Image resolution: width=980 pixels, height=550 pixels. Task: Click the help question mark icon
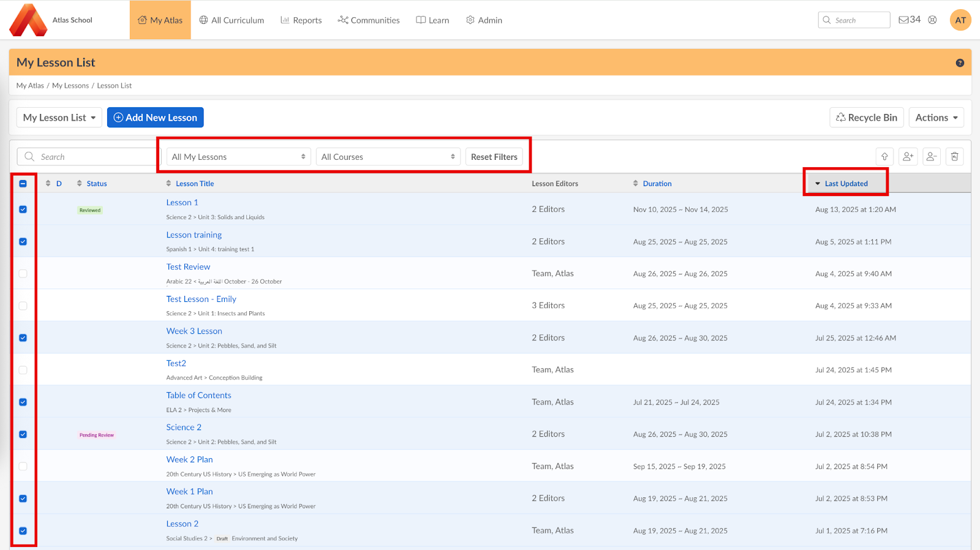click(x=960, y=63)
